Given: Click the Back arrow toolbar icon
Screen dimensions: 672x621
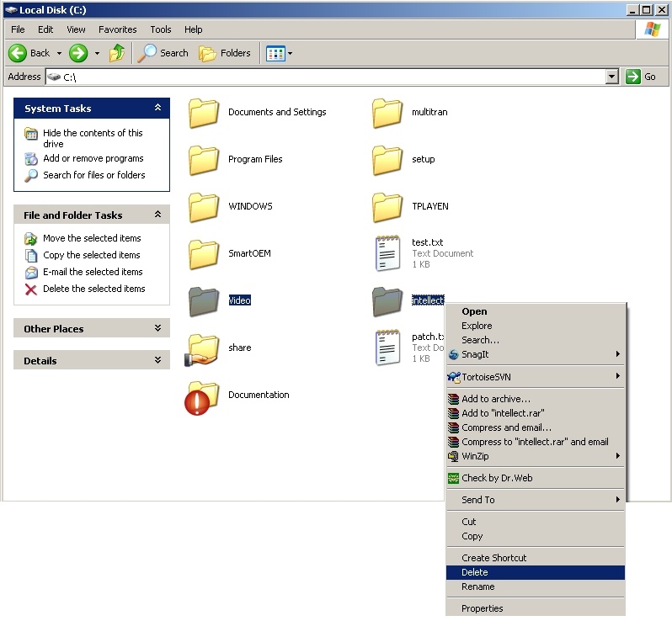Looking at the screenshot, I should 19,53.
